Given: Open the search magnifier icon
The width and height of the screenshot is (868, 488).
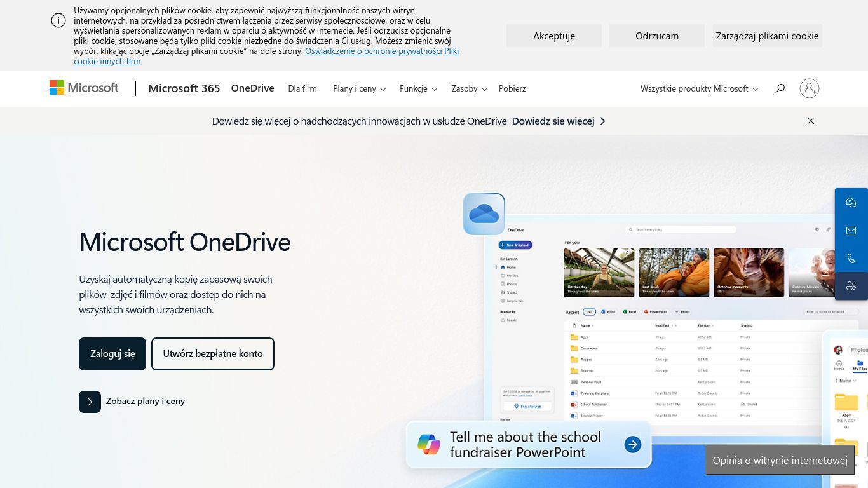Looking at the screenshot, I should click(780, 88).
